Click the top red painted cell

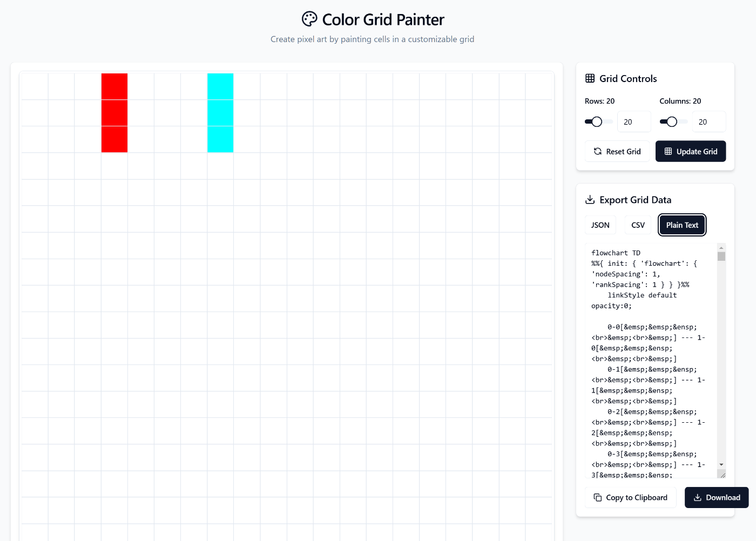click(x=114, y=86)
